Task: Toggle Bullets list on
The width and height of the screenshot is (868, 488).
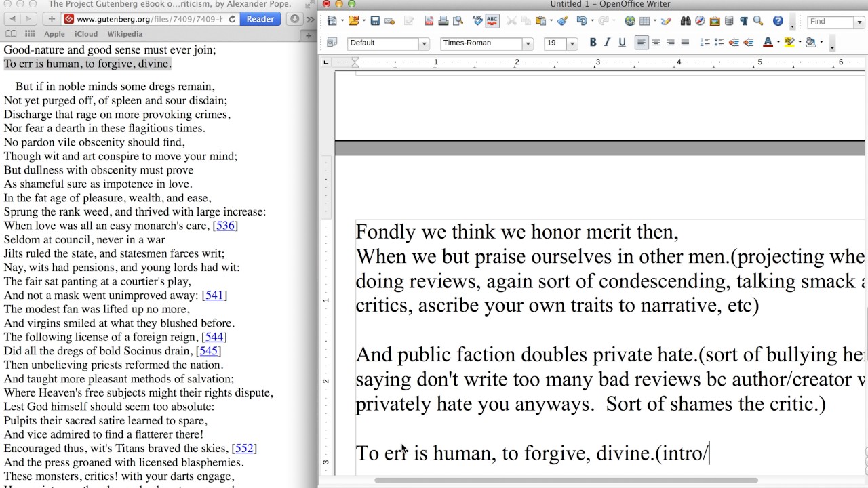Action: pos(719,43)
